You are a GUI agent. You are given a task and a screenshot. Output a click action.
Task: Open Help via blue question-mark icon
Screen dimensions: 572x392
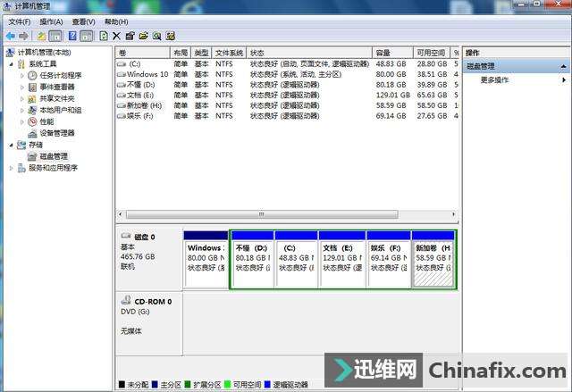[x=72, y=36]
